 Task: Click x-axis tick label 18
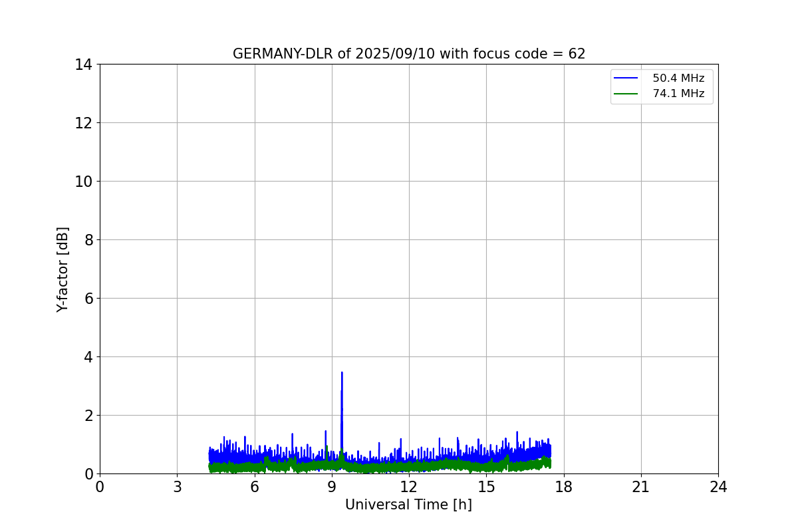coord(564,487)
